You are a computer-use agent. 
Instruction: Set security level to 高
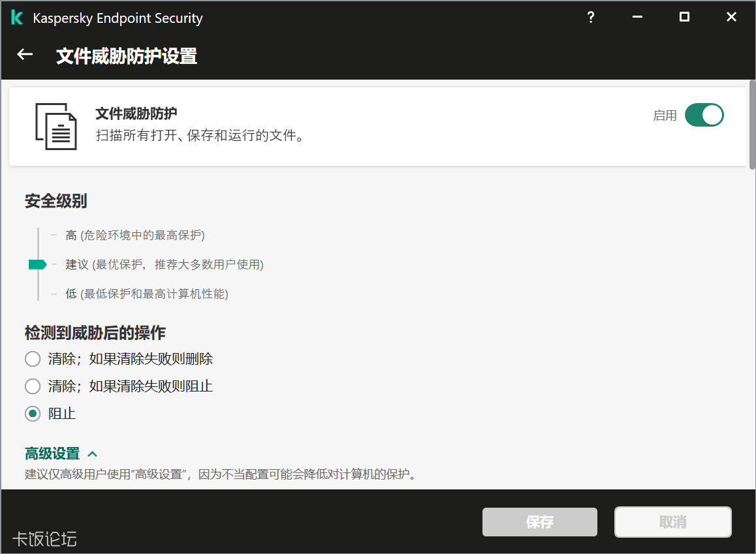135,235
